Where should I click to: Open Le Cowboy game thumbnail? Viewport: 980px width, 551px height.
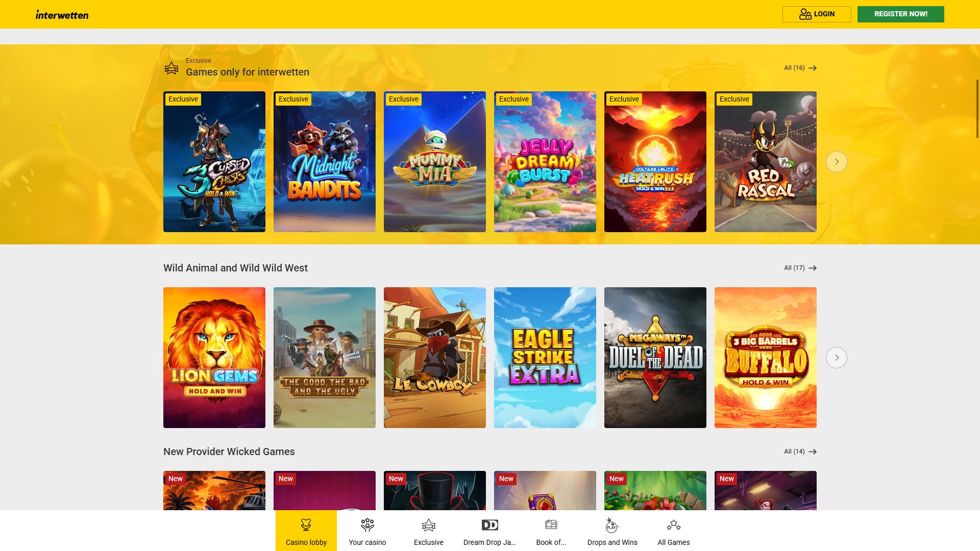[435, 358]
